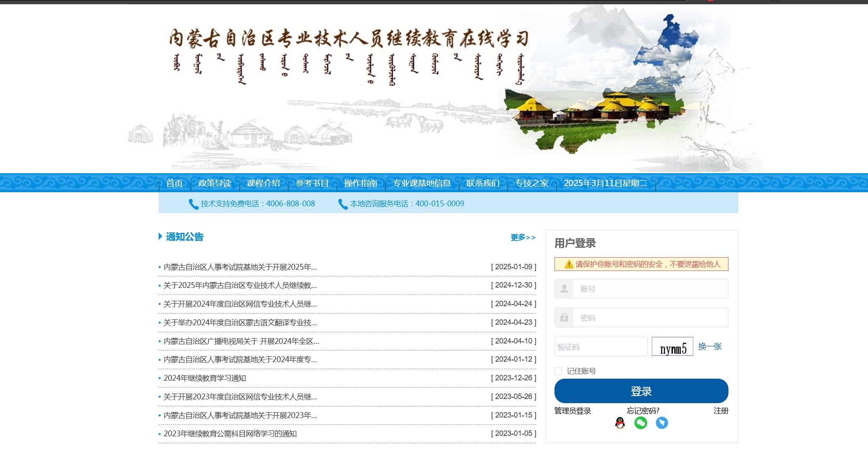This screenshot has height=452, width=868.
Task: Click the blue arrow before 通知公告
Action: coord(160,237)
